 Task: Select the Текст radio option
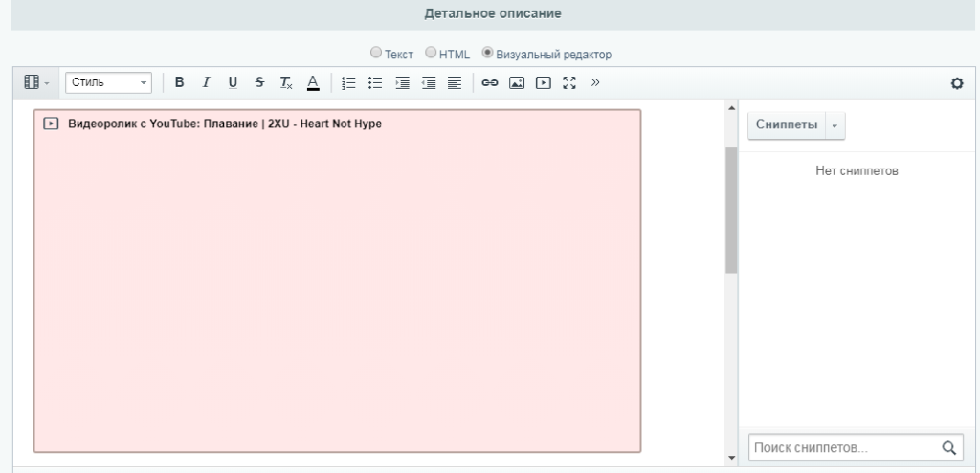pyautogui.click(x=376, y=54)
